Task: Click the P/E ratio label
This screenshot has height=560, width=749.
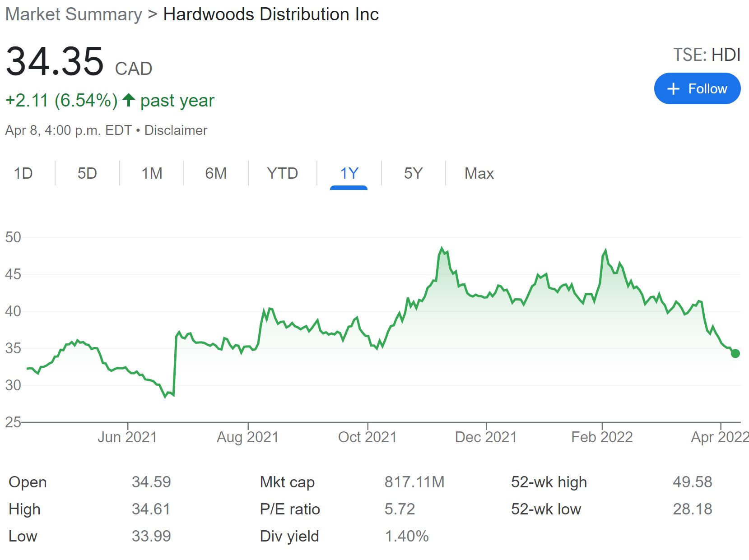Action: coord(290,509)
